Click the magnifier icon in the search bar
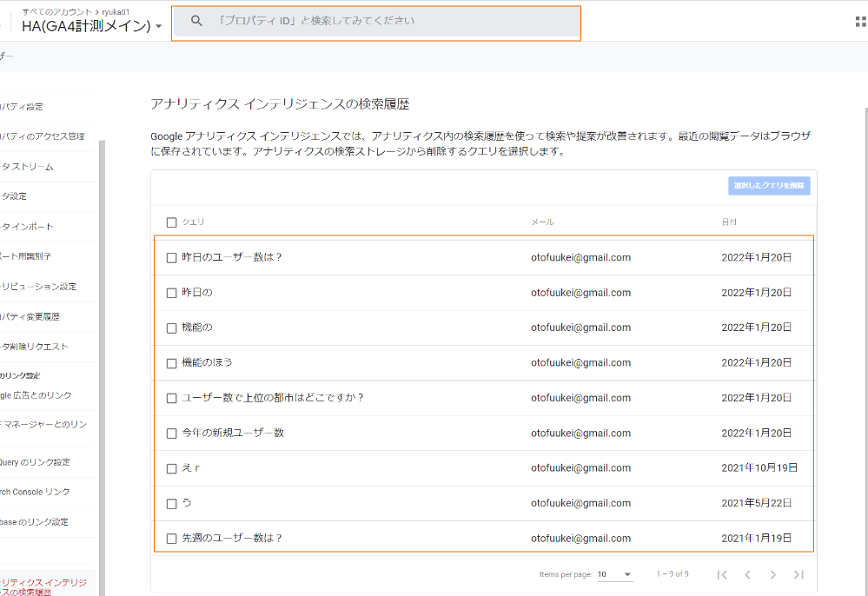The width and height of the screenshot is (868, 596). (196, 21)
